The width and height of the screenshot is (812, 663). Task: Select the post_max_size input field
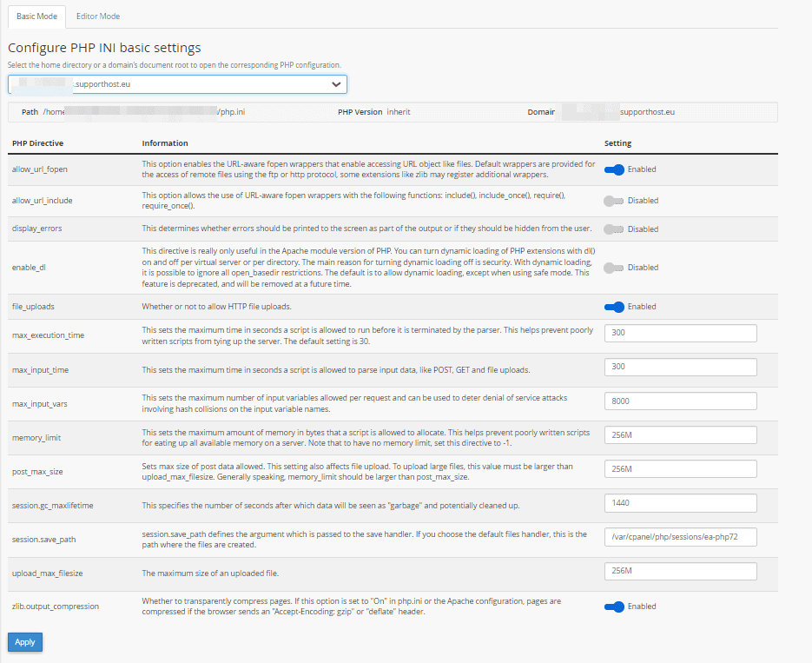(681, 468)
